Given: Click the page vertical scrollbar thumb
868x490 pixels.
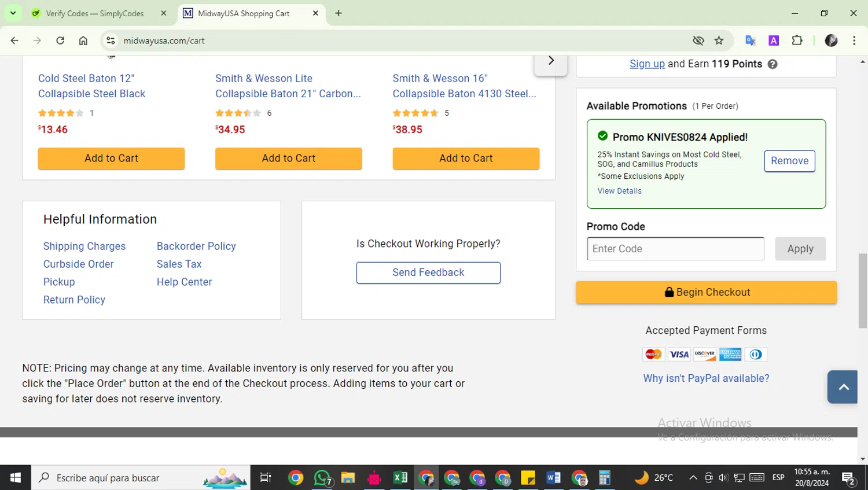Looking at the screenshot, I should click(x=863, y=290).
